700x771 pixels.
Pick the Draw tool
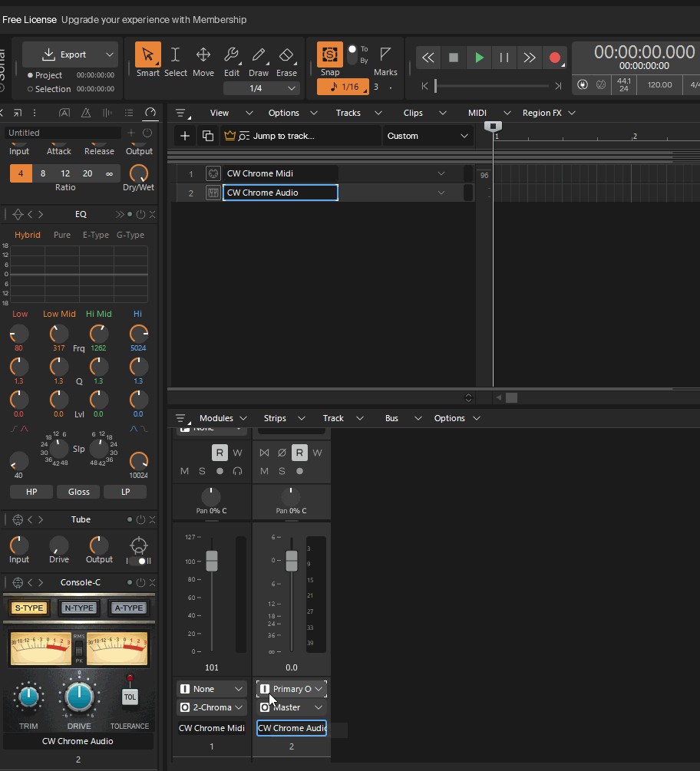click(259, 60)
